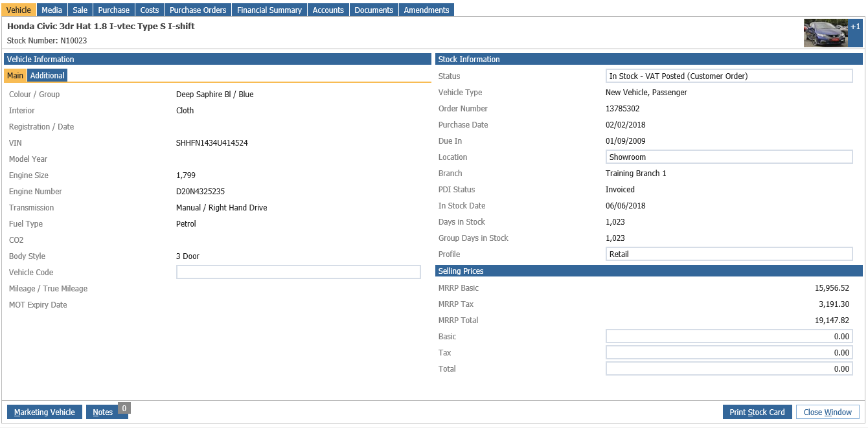Go to the Amendments tab
868x428 pixels.
point(426,10)
